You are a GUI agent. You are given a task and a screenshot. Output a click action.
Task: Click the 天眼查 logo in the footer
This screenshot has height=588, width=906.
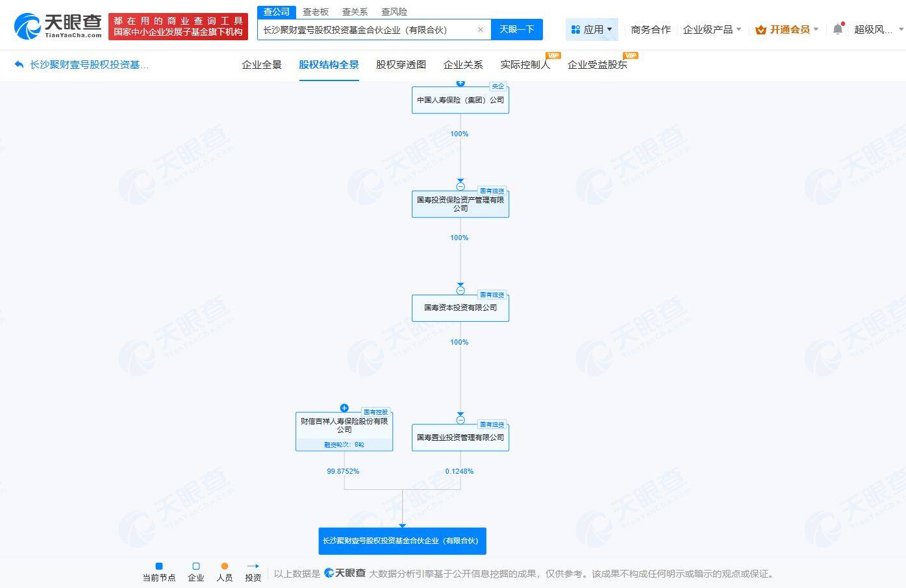(x=345, y=573)
